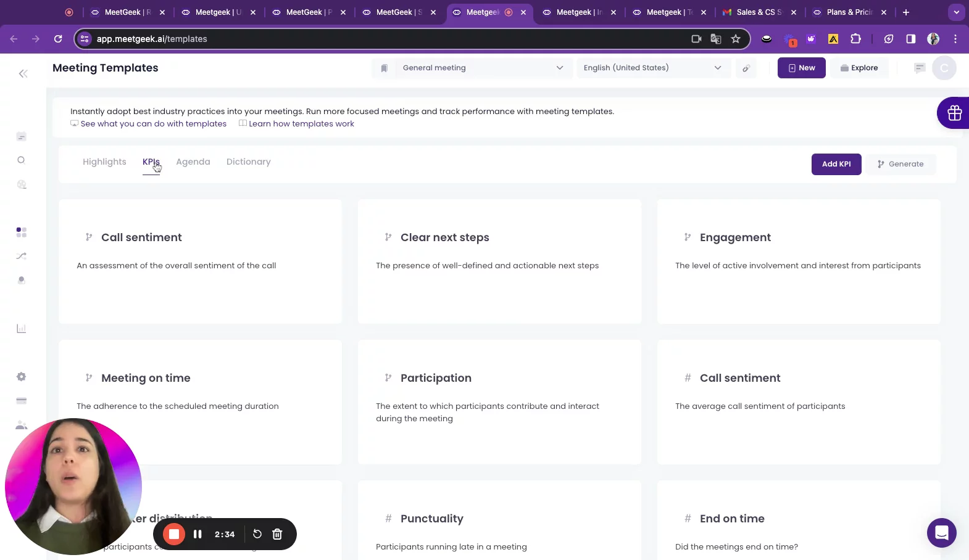Open the Clear next steps KPI card
The width and height of the screenshot is (969, 560).
point(499,261)
